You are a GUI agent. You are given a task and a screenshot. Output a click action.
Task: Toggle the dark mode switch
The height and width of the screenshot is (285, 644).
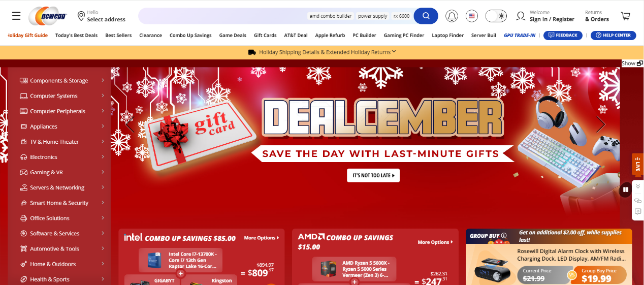tap(496, 16)
